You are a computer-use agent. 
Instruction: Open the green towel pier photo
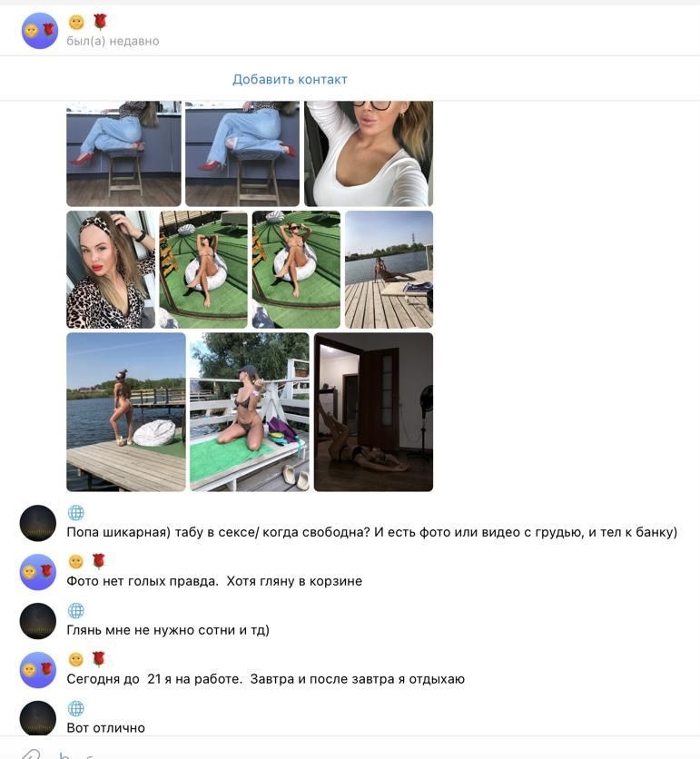(250, 412)
